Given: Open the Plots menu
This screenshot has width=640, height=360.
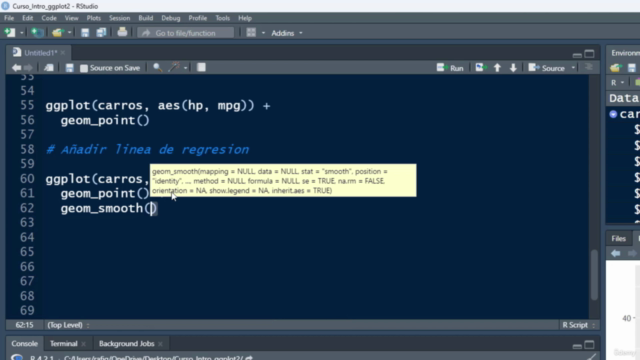Looking at the screenshot, I should [93, 18].
